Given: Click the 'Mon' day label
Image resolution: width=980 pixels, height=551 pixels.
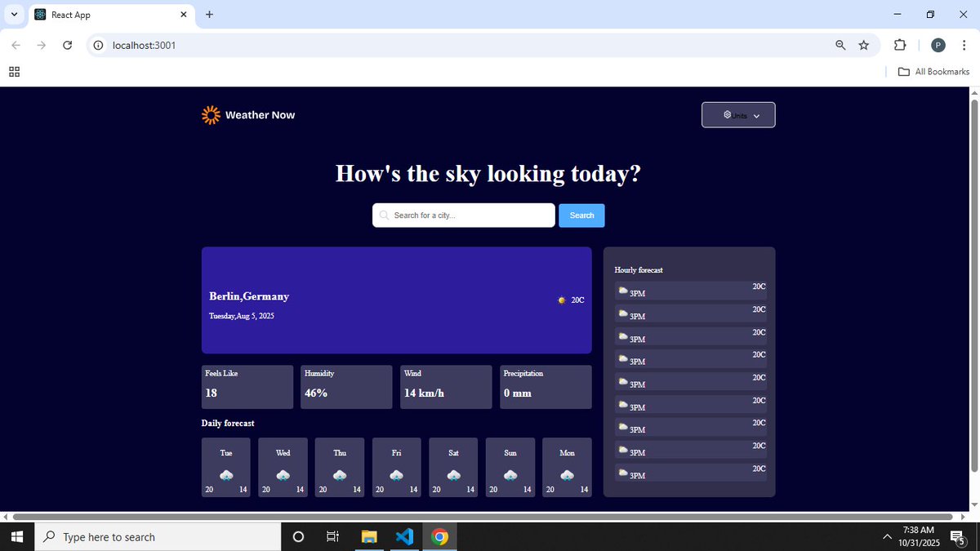Looking at the screenshot, I should [x=567, y=452].
